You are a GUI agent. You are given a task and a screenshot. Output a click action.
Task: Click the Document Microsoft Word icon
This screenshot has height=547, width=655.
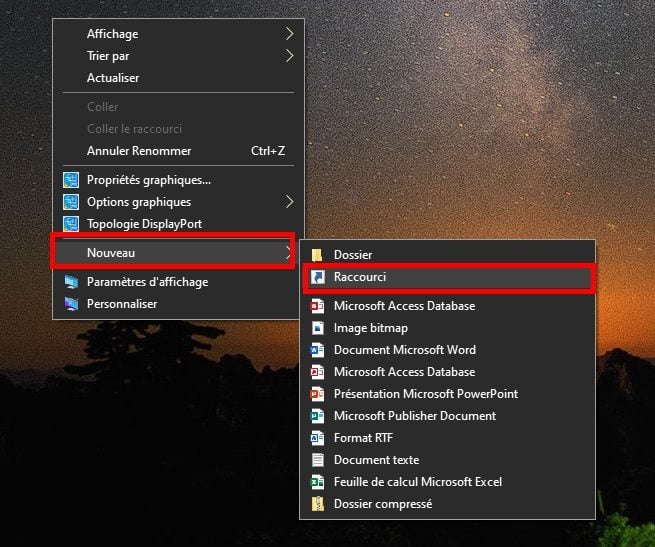317,350
